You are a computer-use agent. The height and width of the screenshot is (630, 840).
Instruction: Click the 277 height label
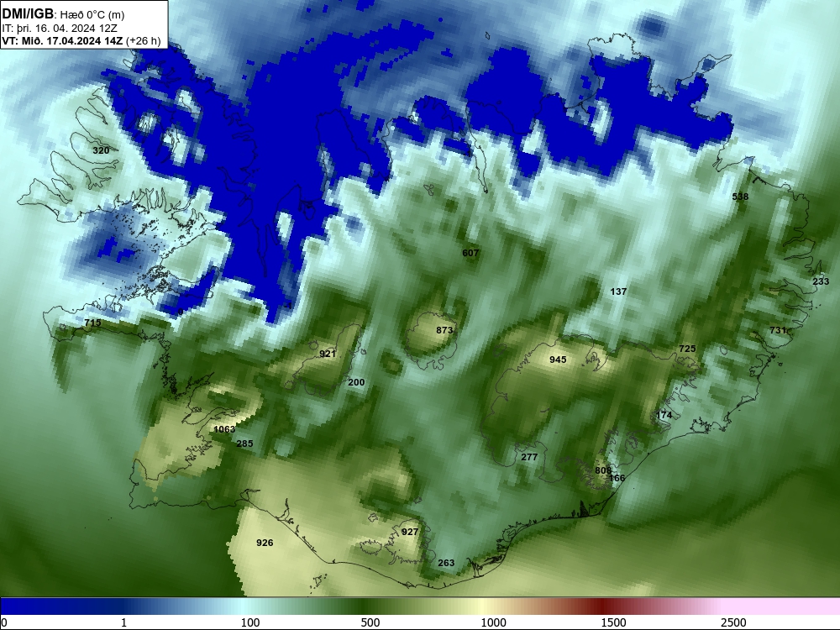[529, 457]
